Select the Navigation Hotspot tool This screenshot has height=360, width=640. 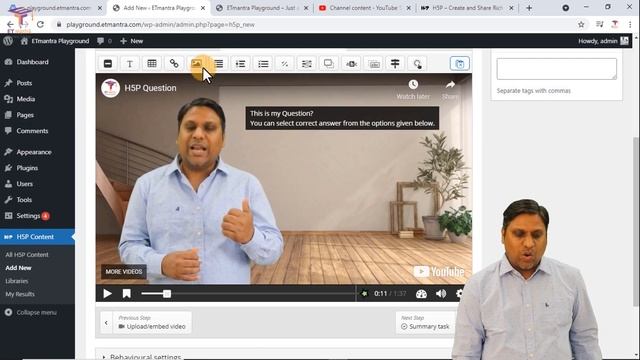tap(417, 64)
